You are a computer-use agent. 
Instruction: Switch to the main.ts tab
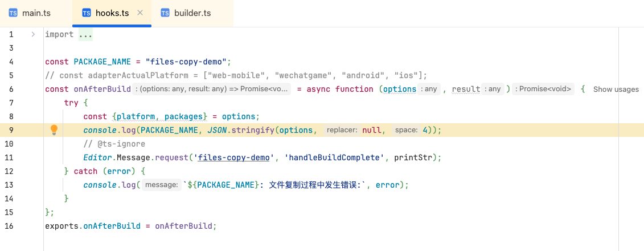36,13
